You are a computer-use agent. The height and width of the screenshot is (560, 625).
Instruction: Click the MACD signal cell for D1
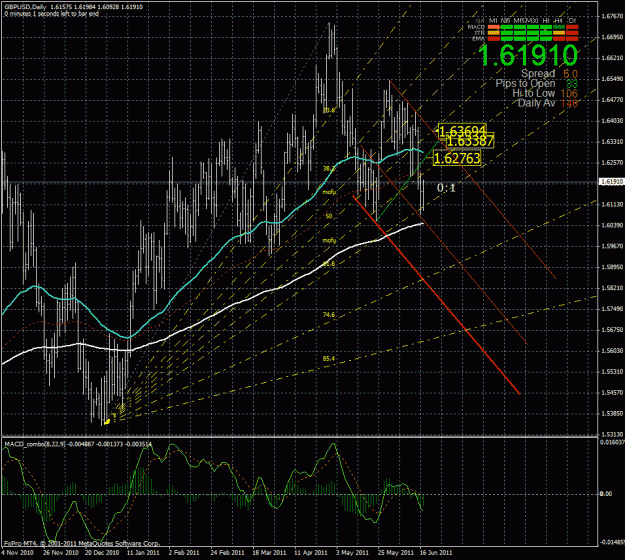pos(572,27)
